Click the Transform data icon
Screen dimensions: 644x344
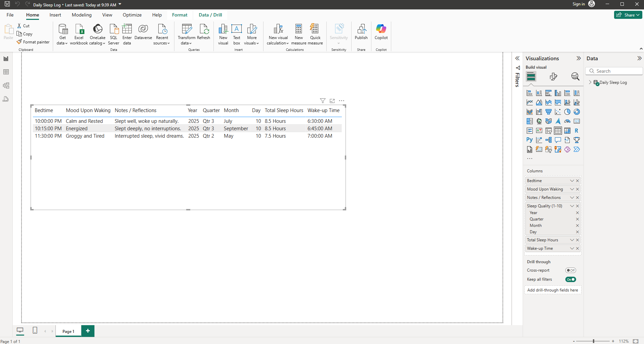tap(186, 29)
